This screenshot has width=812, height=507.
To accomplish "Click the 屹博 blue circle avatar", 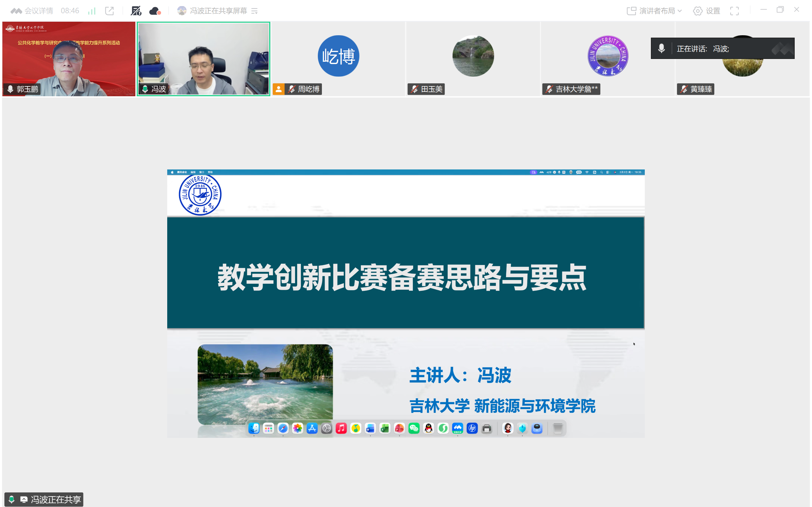I will tap(338, 56).
